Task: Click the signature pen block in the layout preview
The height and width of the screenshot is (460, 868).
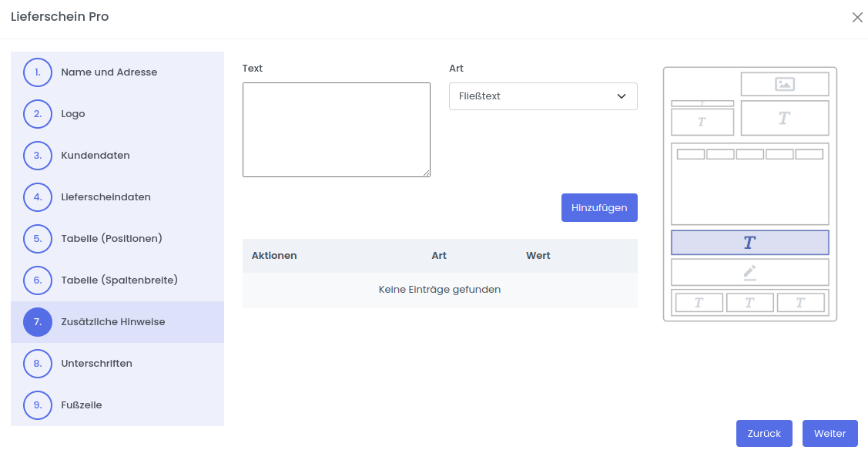Action: pos(749,272)
